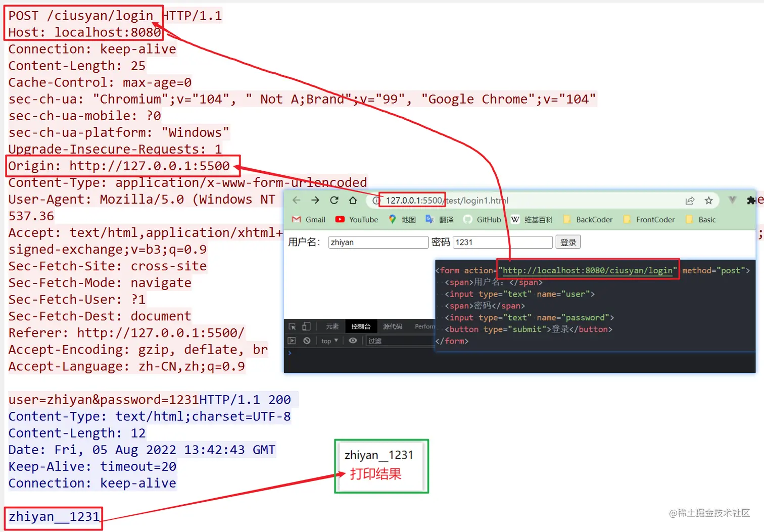This screenshot has height=532, width=764.
Task: Switch to the 控制台 DevTools tab
Action: [x=361, y=326]
